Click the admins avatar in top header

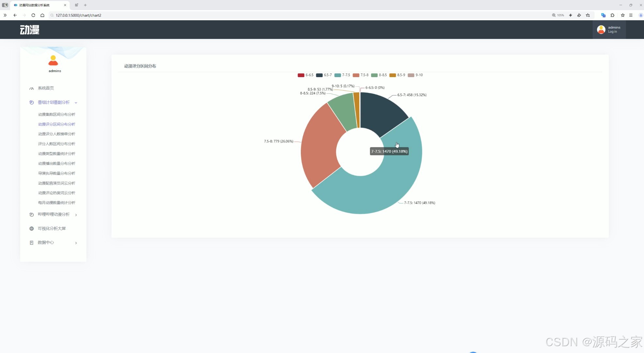(x=601, y=30)
